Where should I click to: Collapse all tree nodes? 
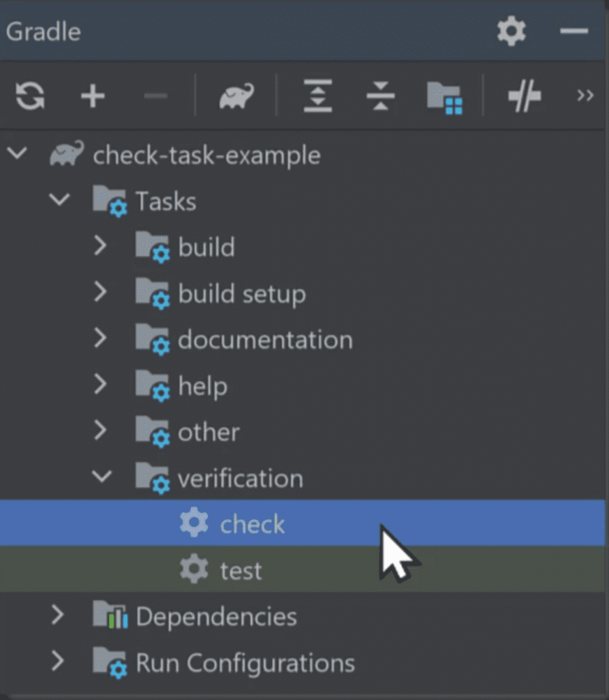(380, 96)
